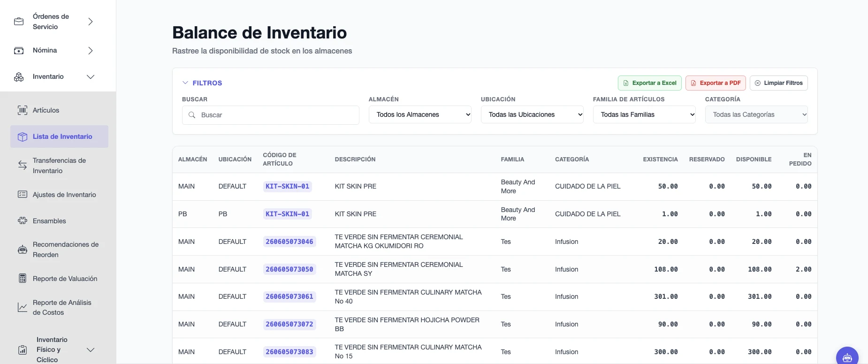Screen dimensions: 868x364
Task: Click Exportar a PDF button
Action: pyautogui.click(x=716, y=83)
